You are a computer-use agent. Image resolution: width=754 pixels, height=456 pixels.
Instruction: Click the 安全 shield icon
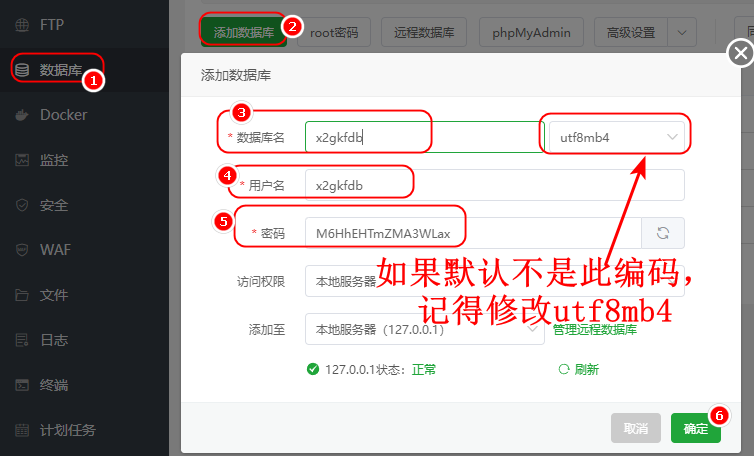[x=22, y=205]
